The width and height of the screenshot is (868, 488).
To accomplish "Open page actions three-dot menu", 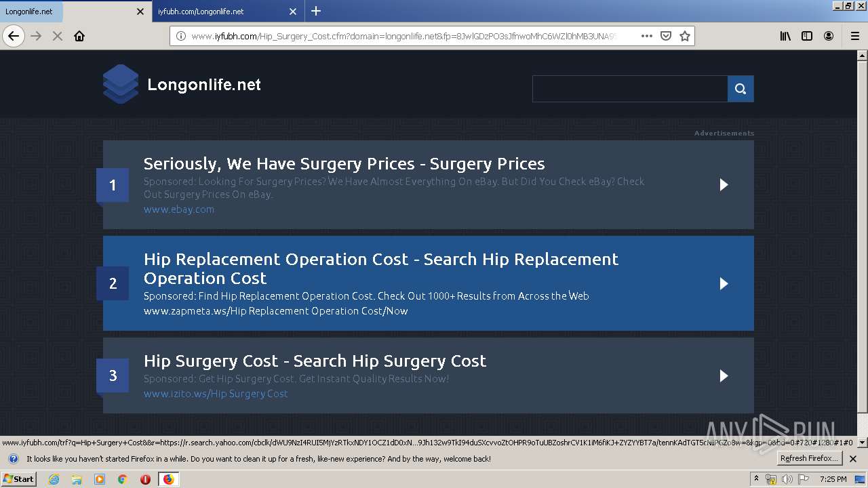I will (x=646, y=36).
